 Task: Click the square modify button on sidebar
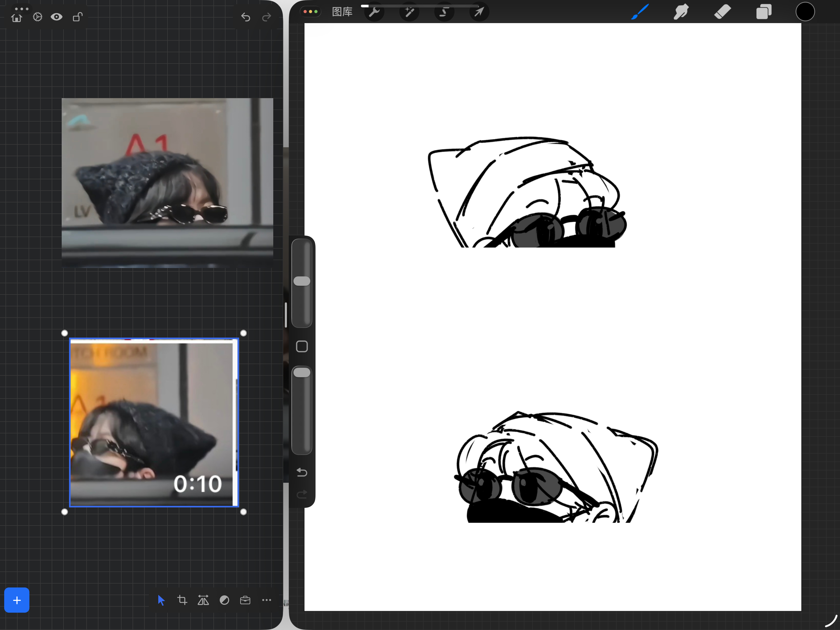click(302, 346)
